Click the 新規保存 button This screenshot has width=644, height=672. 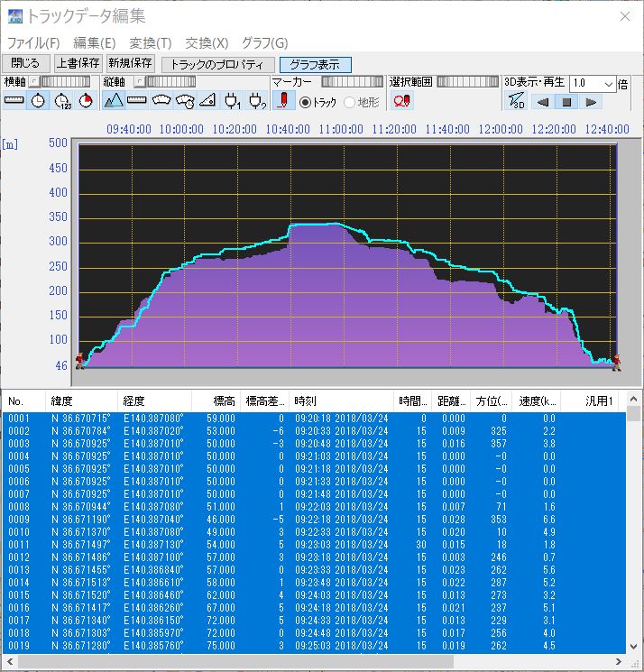(x=130, y=63)
